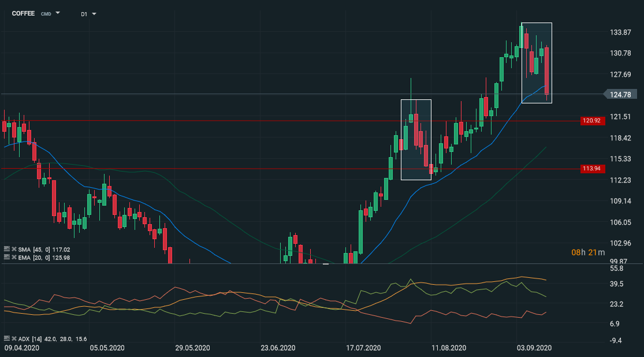Select the 113.94 red price level tag
Viewport: 644px width, 357px height.
tap(592, 169)
